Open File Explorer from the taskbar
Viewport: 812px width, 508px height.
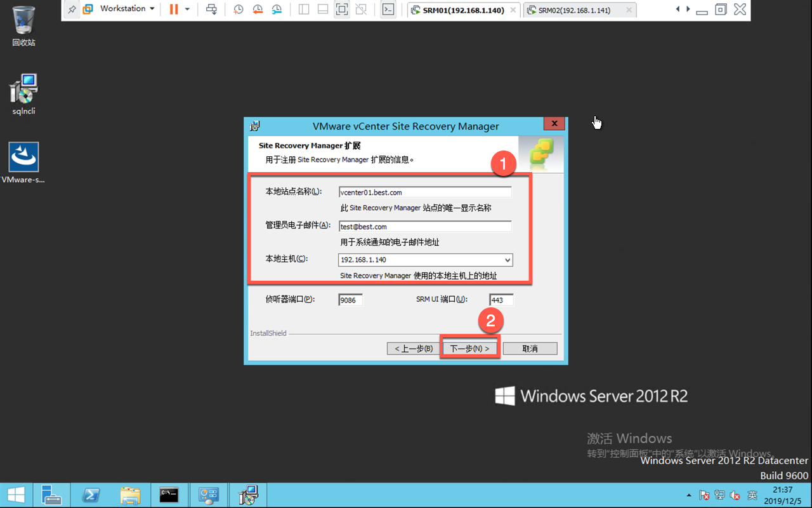(x=129, y=495)
